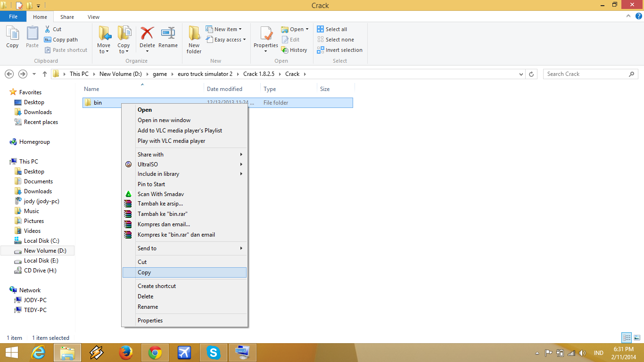Click 'game' breadcrumb in address path
Screen dimensions: 644x362
coord(160,74)
